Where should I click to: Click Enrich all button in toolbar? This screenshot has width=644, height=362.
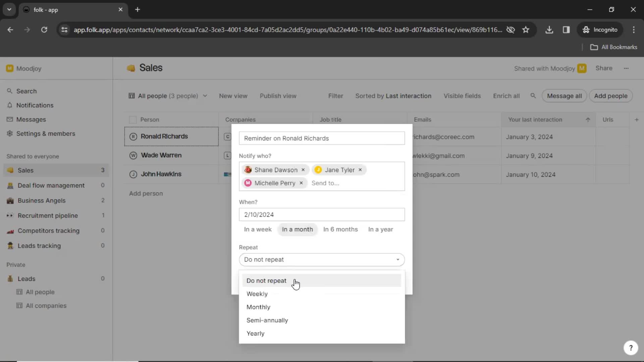(x=506, y=96)
